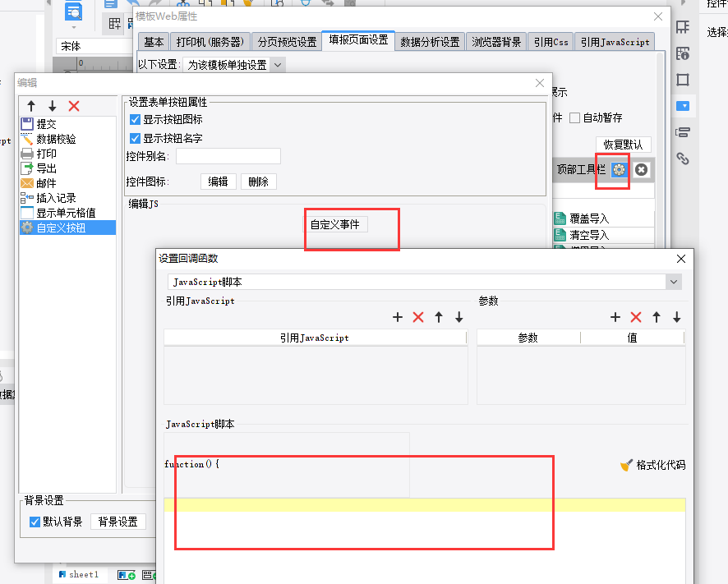Click the grid border icon in main toolbar
This screenshot has height=584, width=728.
[x=115, y=24]
